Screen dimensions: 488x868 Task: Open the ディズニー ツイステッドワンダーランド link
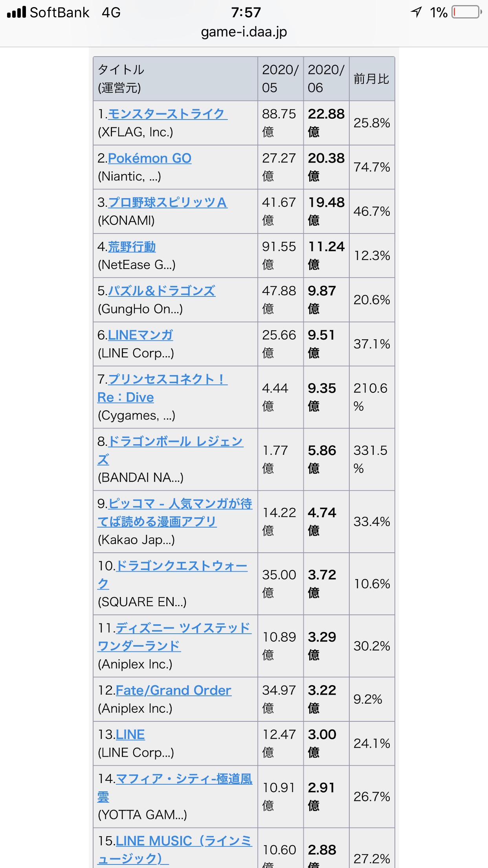(x=174, y=637)
